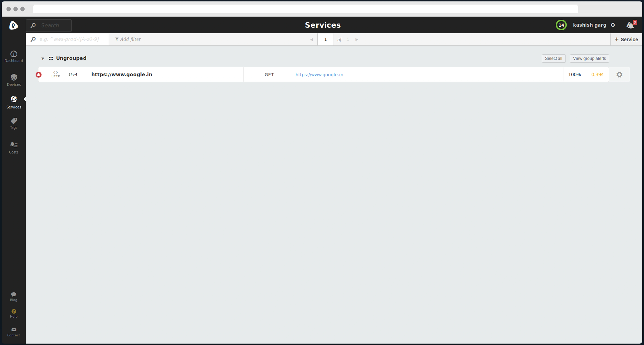This screenshot has height=345, width=644.
Task: Click the app logo icon in the header
Action: [x=13, y=25]
